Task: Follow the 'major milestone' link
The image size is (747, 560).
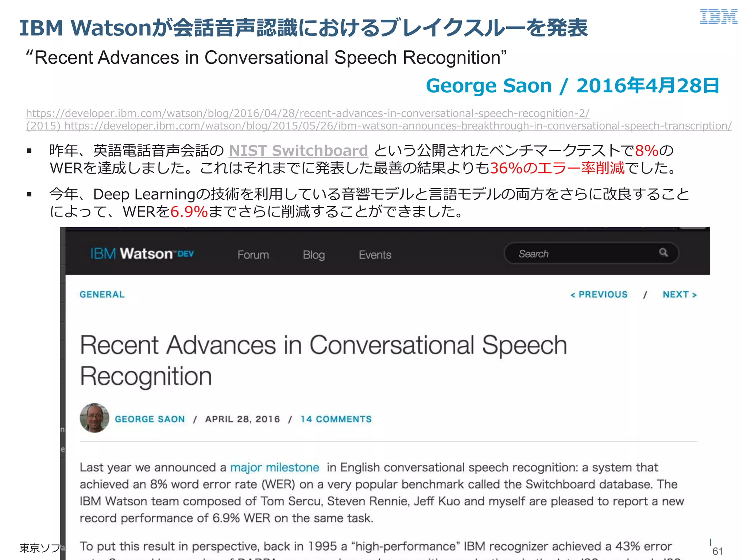Action: tap(275, 467)
